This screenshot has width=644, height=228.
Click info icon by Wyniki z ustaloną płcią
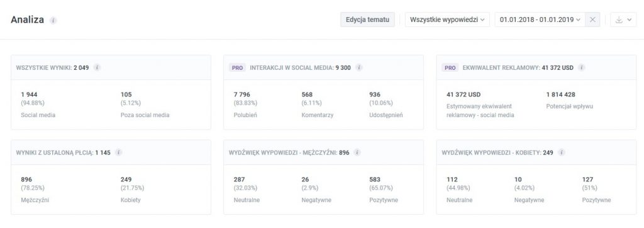[x=119, y=152]
